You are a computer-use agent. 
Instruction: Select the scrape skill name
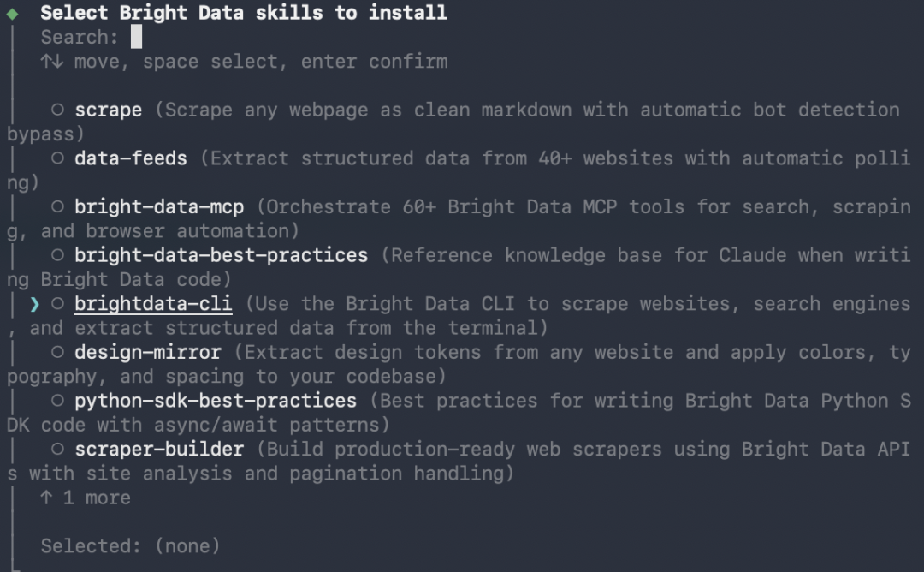tap(109, 110)
